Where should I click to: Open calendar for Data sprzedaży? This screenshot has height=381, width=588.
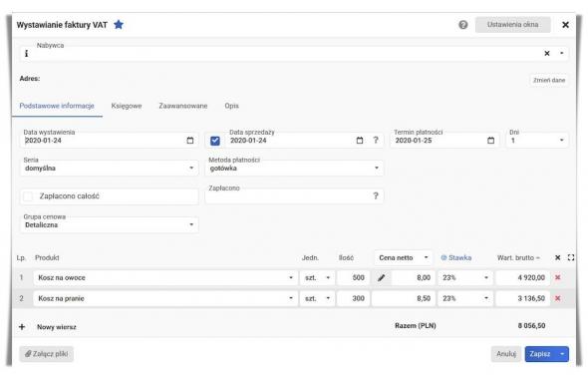360,141
